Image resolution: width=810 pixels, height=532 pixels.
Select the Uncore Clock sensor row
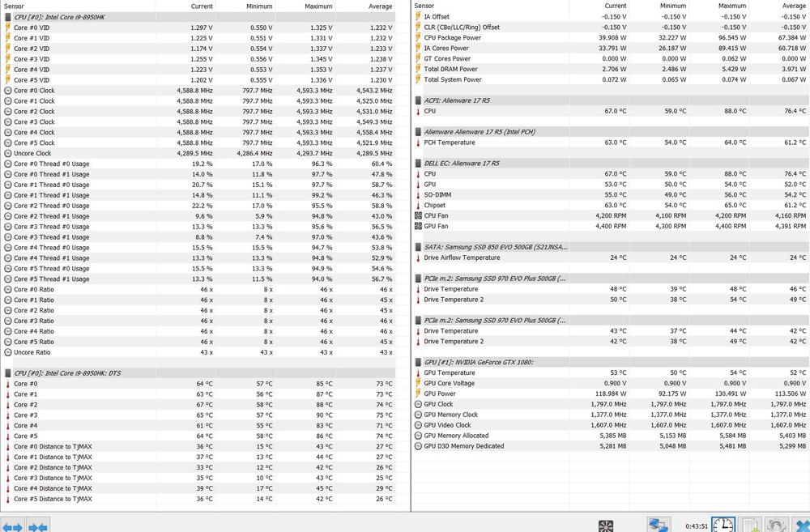[x=32, y=153]
